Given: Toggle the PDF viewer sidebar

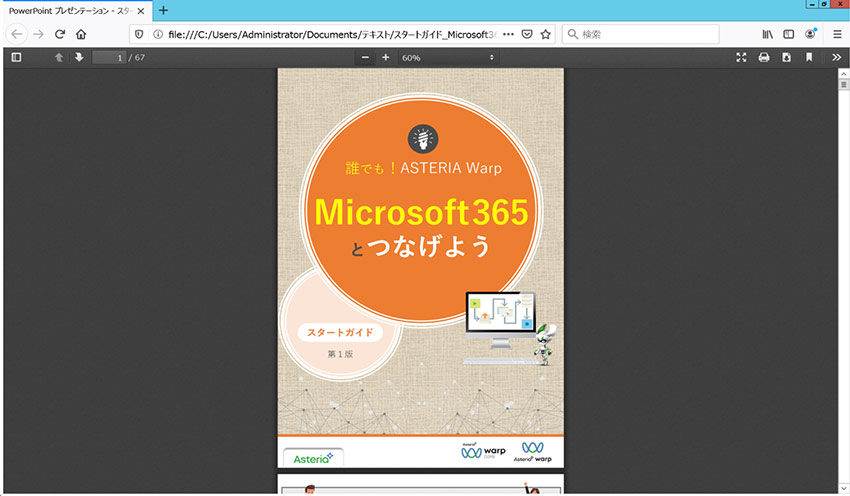Looking at the screenshot, I should [16, 57].
